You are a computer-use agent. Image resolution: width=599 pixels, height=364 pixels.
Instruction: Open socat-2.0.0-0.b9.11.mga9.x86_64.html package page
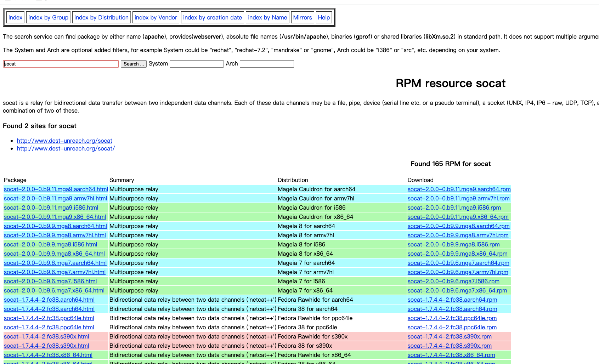coord(55,217)
